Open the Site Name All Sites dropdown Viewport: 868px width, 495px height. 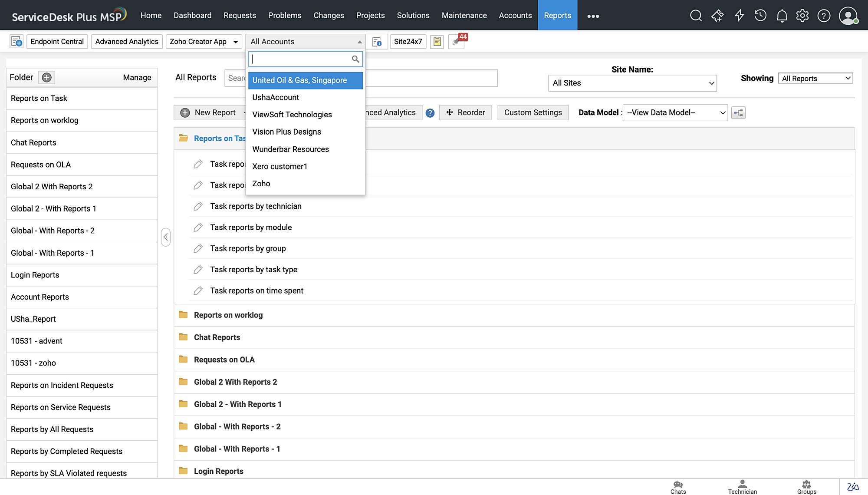click(x=632, y=83)
